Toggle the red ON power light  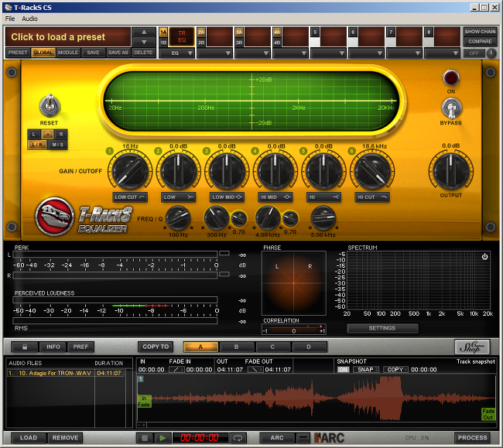click(x=450, y=77)
